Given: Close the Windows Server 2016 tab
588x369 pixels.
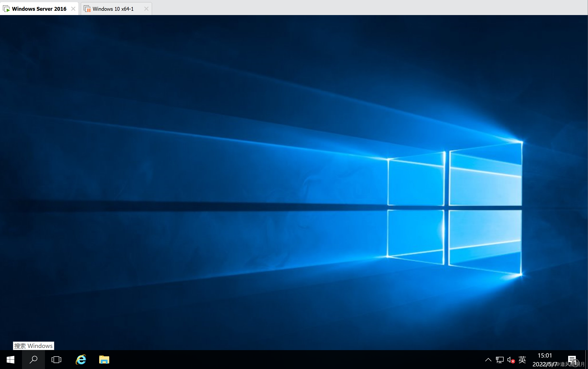Looking at the screenshot, I should click(73, 9).
